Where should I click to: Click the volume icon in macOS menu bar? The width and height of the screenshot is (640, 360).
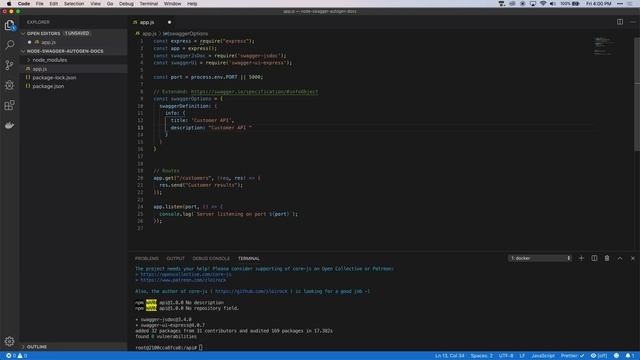(x=552, y=4)
